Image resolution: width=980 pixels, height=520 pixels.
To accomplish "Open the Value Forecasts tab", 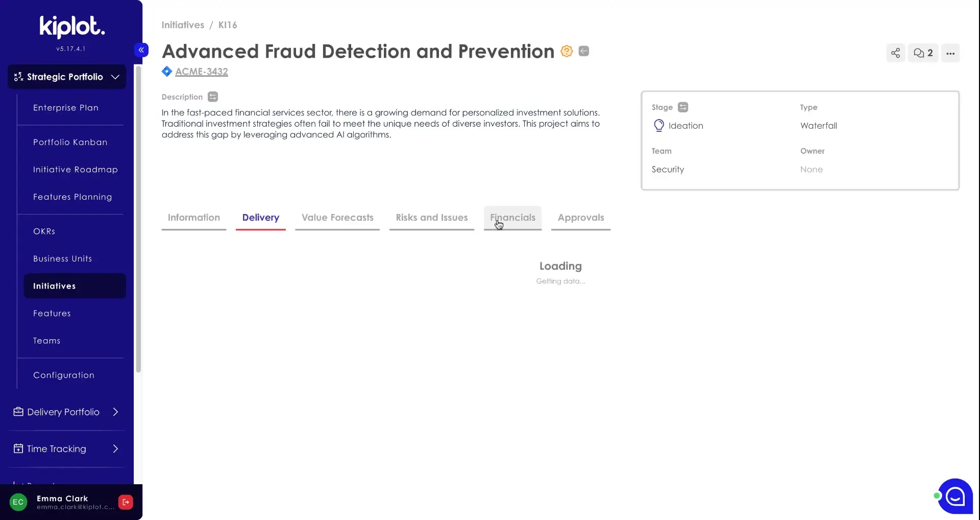I will tap(337, 218).
